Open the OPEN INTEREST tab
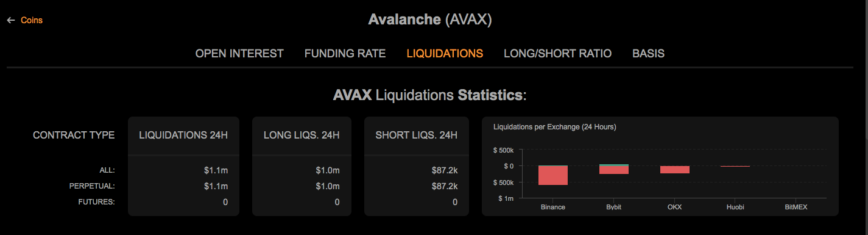The width and height of the screenshot is (868, 235). pyautogui.click(x=239, y=53)
